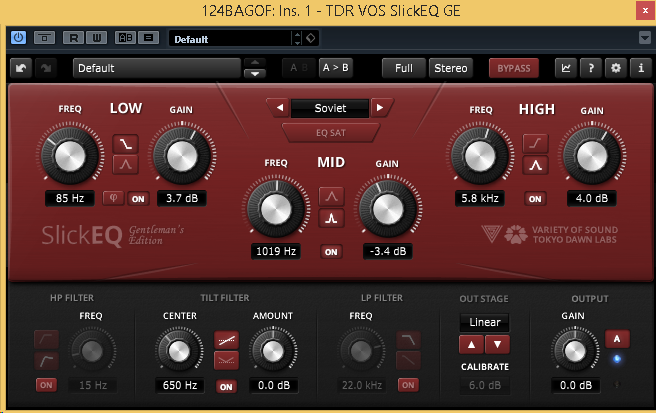Select the HIGH band bell shape icon
Viewport: 656px width, 413px height.
point(536,165)
